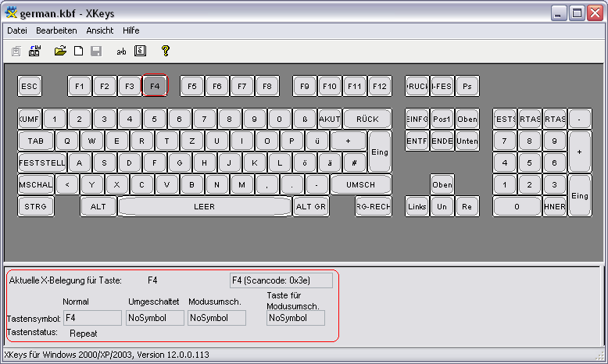The height and width of the screenshot is (364, 608).
Task: Select the ü key
Action: click(x=317, y=141)
